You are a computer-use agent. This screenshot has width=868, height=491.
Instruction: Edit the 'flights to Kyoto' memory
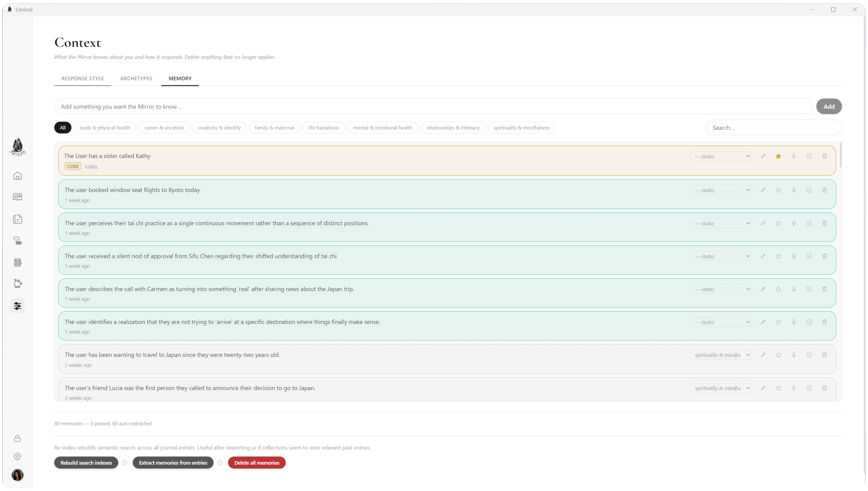point(763,190)
